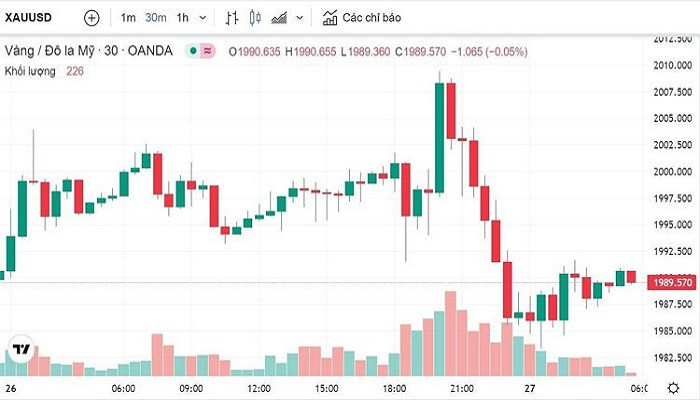Switch to the 30m timeframe

coord(155,18)
